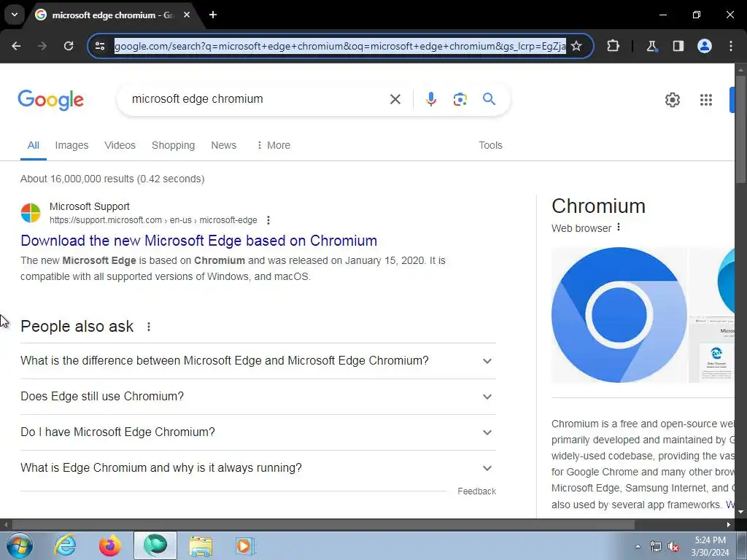Select the All results tab
Screen dimensions: 747x560
click(x=33, y=145)
